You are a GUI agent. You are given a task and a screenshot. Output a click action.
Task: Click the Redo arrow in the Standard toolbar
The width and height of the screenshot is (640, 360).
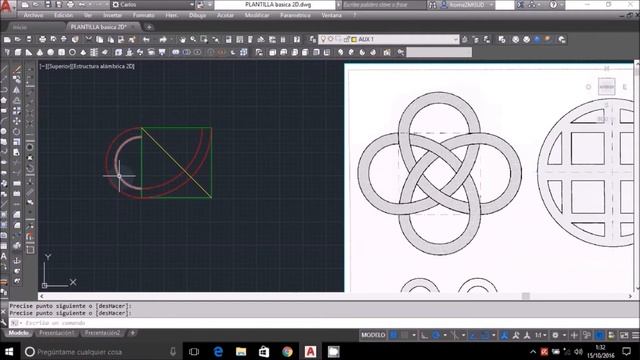coord(163,40)
